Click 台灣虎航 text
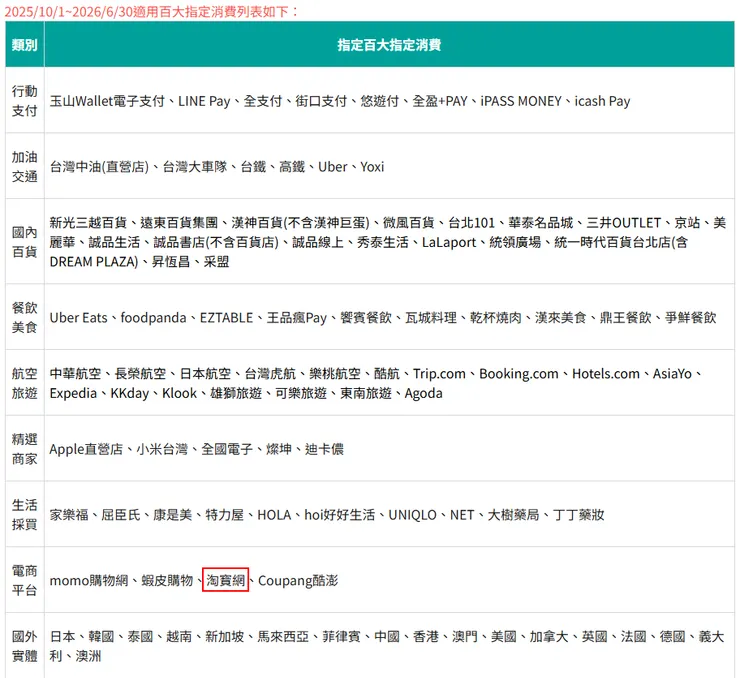740x678 pixels. [270, 374]
